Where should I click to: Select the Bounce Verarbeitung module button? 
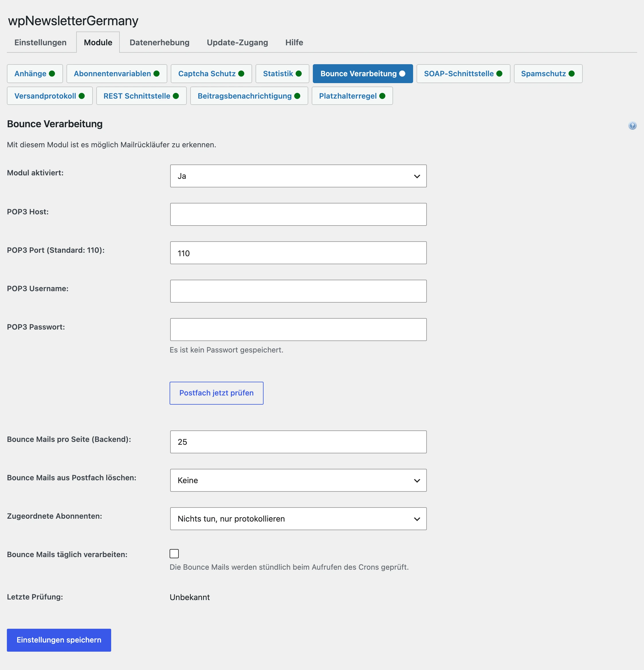363,73
